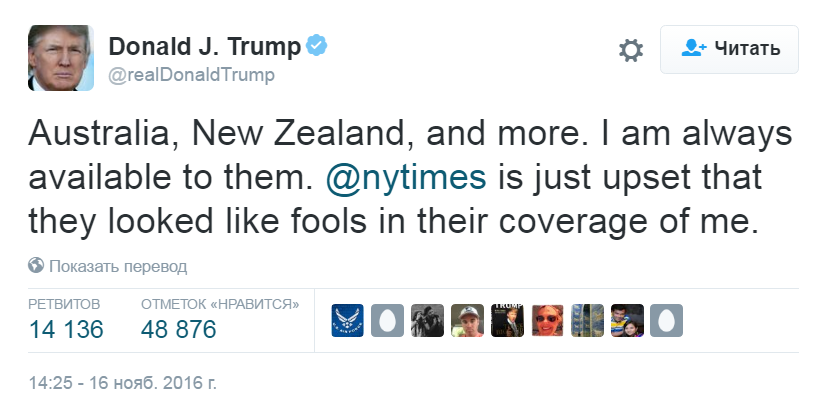Click the U.S. Air Force avatar
Image resolution: width=821 pixels, height=408 pixels.
coord(347,320)
